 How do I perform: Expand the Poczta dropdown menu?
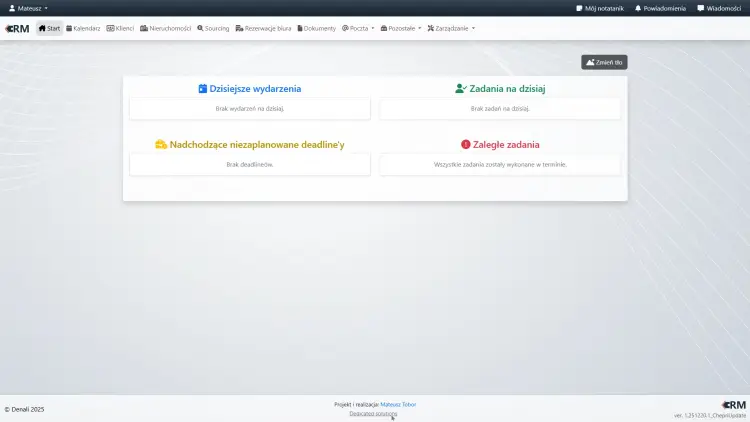(x=358, y=28)
